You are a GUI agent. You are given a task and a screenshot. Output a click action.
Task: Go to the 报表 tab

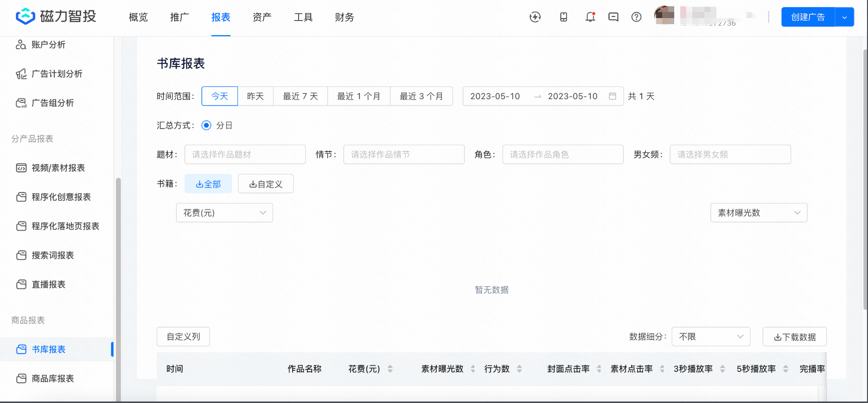pos(221,17)
